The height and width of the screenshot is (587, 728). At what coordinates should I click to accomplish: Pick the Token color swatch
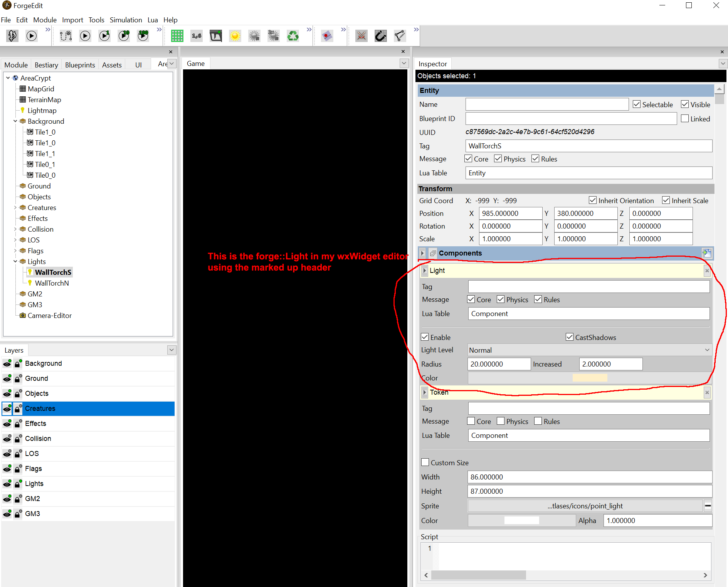[x=521, y=520]
